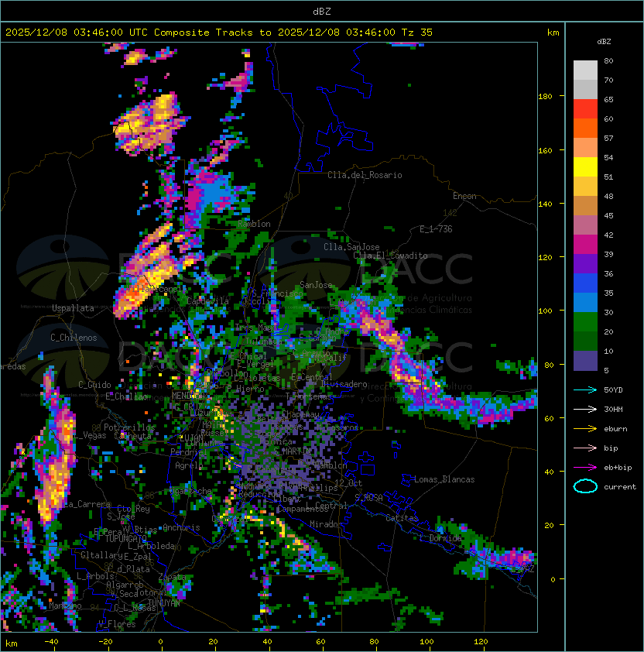Select the green swatch between 30 and 20
644x652 pixels.
[x=585, y=322]
